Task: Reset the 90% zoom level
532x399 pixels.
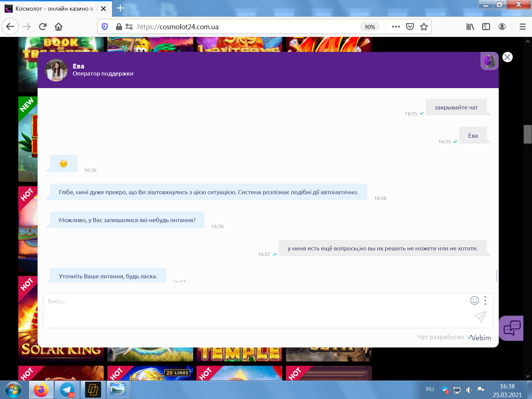Action: point(370,27)
